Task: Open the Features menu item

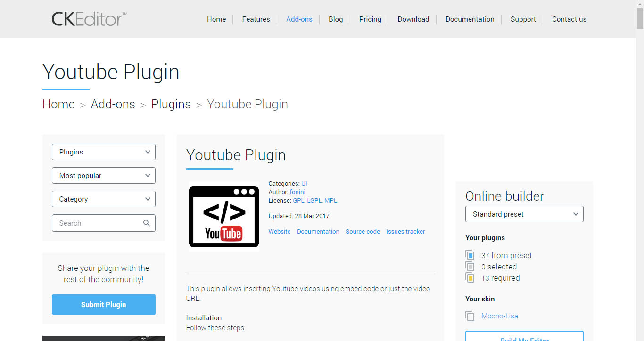Action: click(256, 19)
